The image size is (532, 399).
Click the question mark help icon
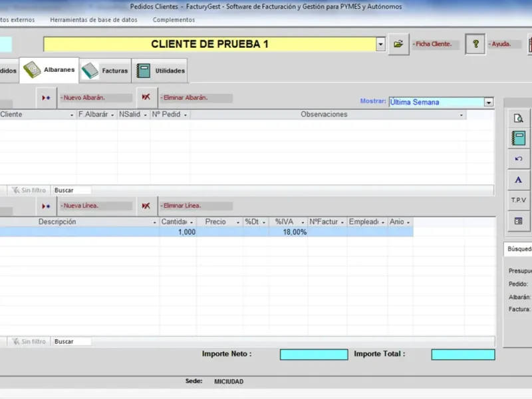click(475, 44)
